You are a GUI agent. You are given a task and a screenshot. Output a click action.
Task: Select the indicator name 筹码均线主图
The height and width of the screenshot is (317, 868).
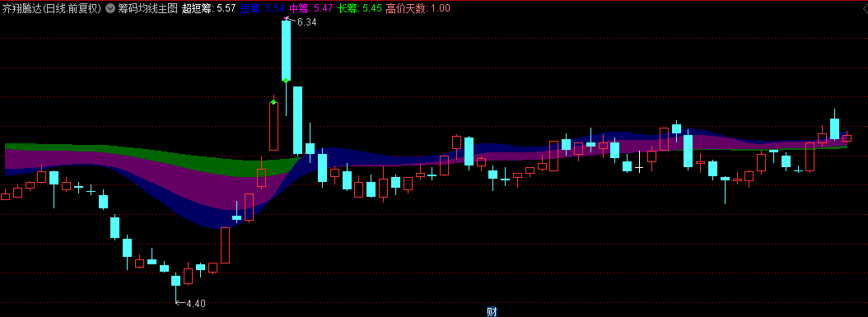(x=147, y=8)
